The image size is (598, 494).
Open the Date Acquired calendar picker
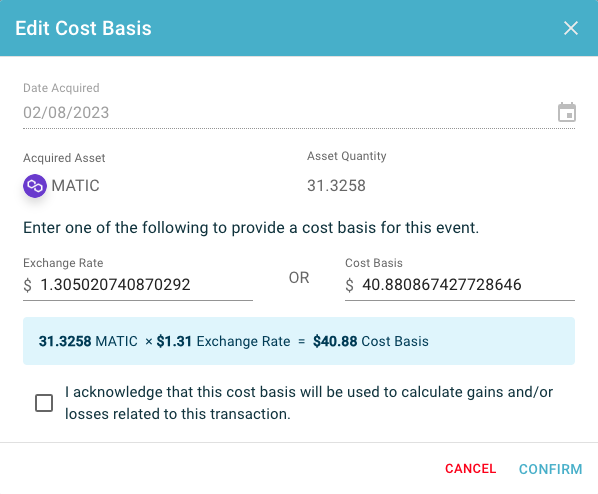(x=567, y=112)
